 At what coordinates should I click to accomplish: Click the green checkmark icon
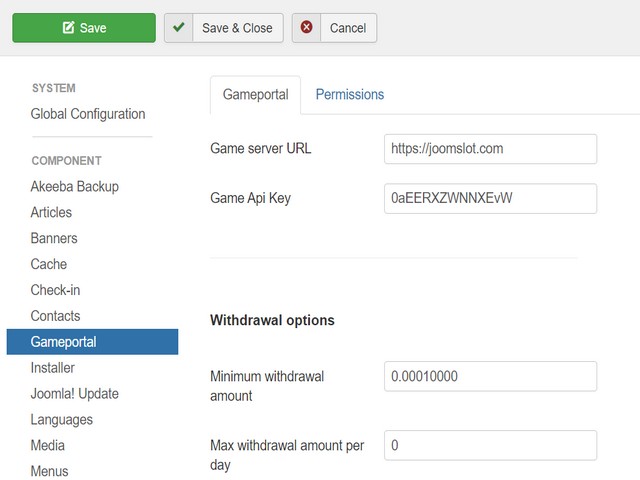click(x=178, y=27)
